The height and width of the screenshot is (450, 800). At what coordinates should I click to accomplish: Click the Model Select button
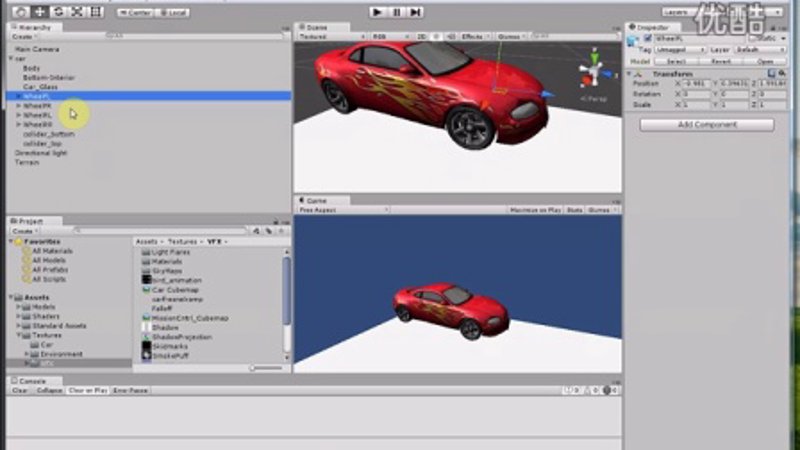(x=676, y=61)
